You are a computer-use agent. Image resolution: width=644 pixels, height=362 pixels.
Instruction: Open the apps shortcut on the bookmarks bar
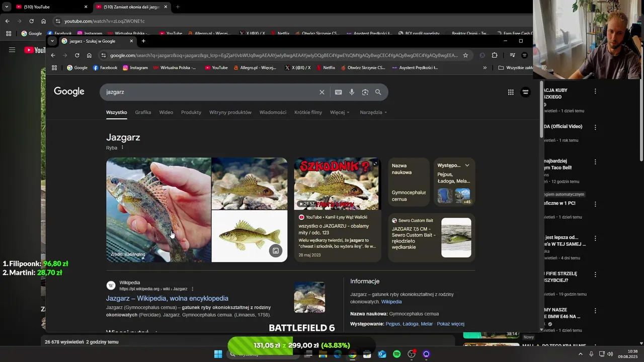54,67
